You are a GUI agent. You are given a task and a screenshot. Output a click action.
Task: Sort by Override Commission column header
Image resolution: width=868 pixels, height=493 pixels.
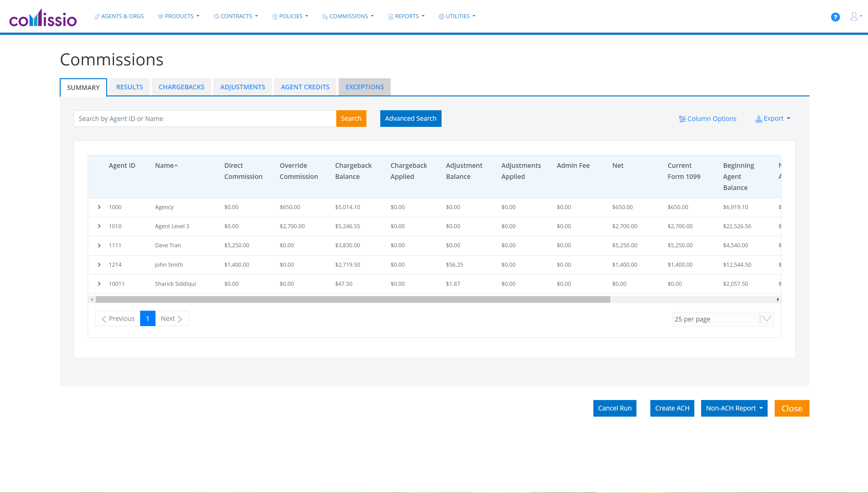tap(299, 171)
